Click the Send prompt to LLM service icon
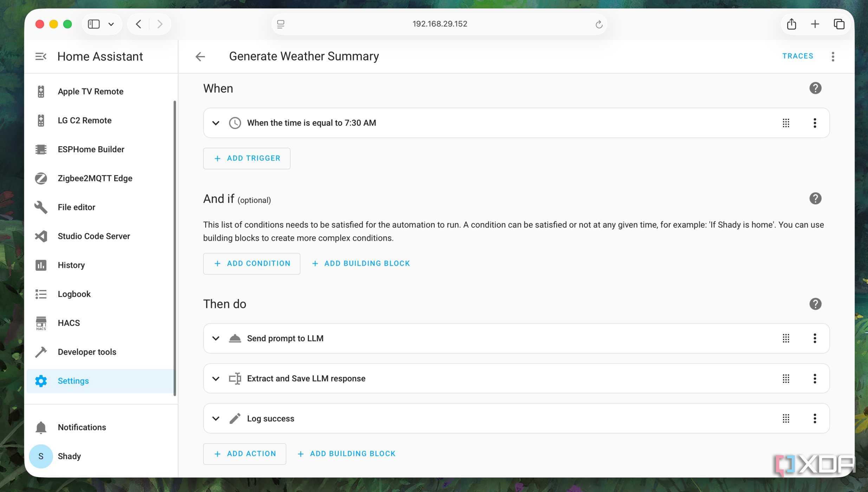This screenshot has width=868, height=492. [x=235, y=338]
